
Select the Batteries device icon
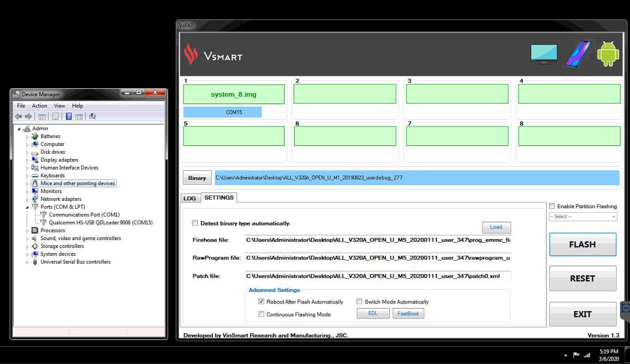click(x=35, y=136)
